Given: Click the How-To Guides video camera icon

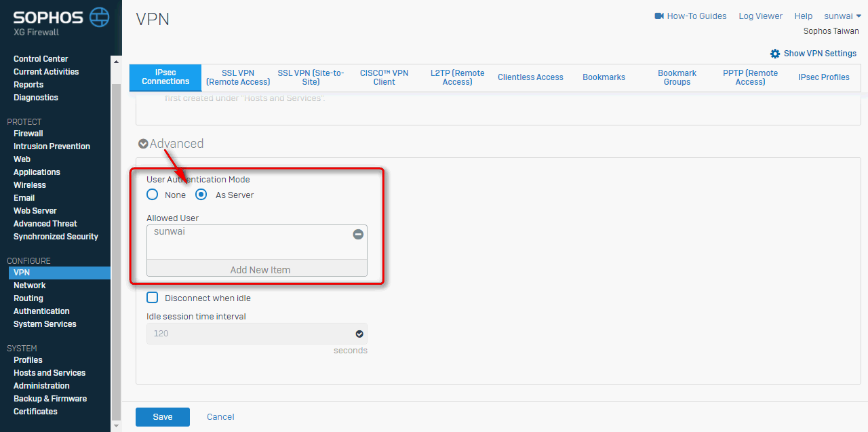Looking at the screenshot, I should (x=659, y=16).
